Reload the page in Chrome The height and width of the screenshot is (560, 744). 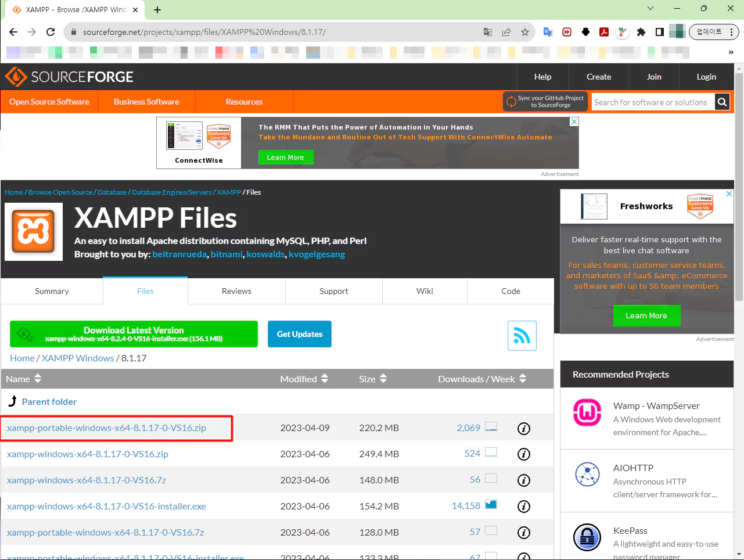(x=51, y=32)
